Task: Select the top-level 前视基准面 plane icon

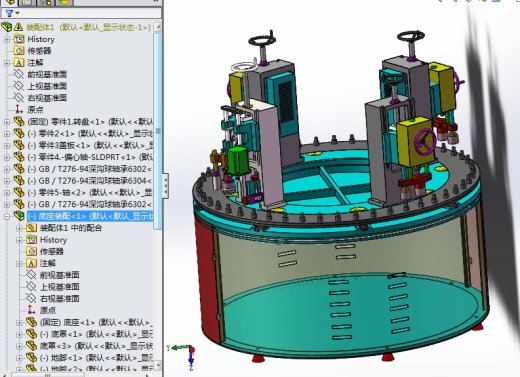Action: click(x=18, y=74)
